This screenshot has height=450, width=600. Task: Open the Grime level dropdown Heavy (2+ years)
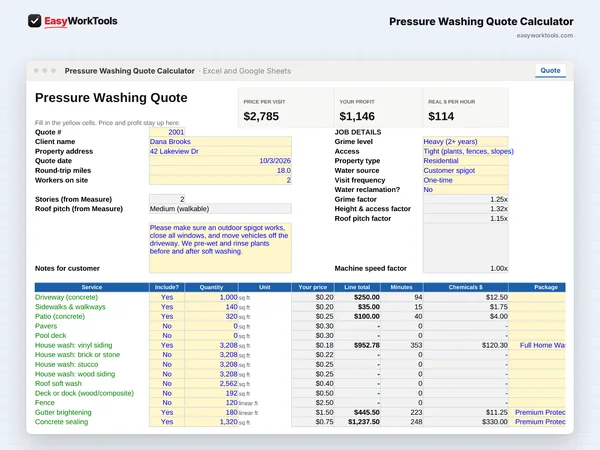point(466,142)
